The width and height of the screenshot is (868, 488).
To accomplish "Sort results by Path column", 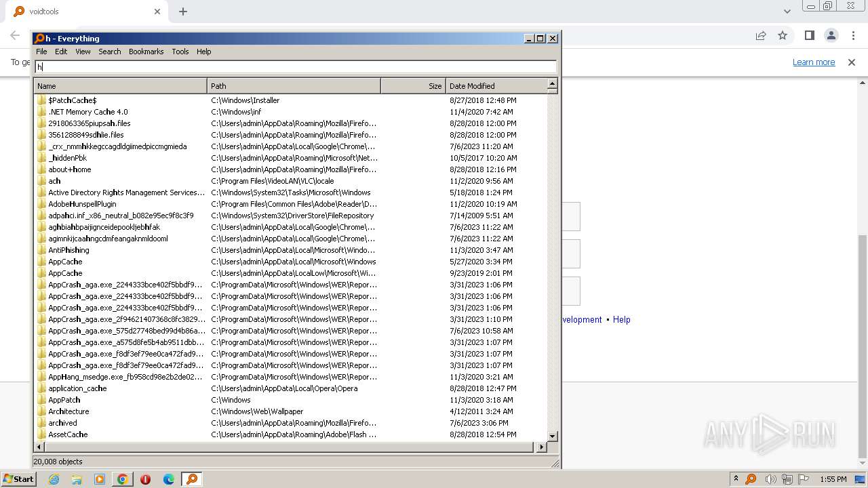I will pyautogui.click(x=294, y=86).
